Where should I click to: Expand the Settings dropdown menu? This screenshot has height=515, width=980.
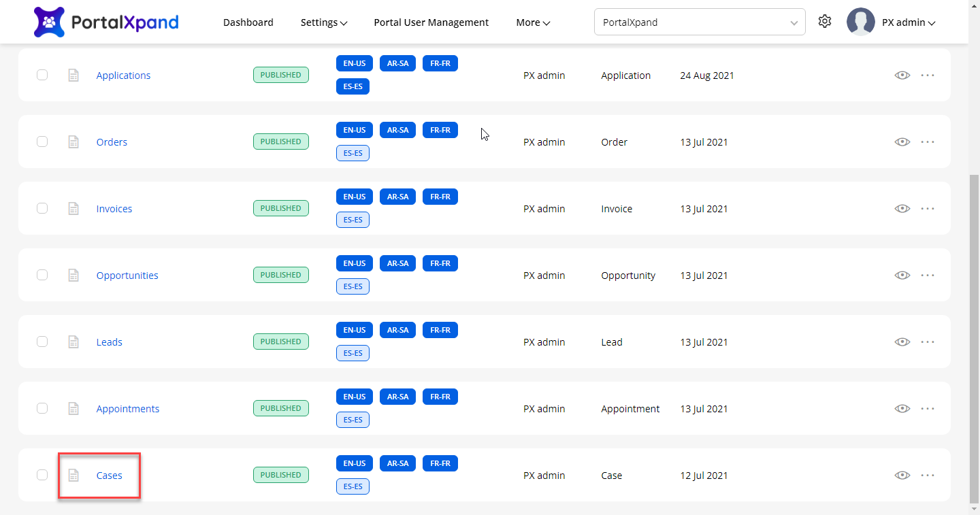coord(324,22)
